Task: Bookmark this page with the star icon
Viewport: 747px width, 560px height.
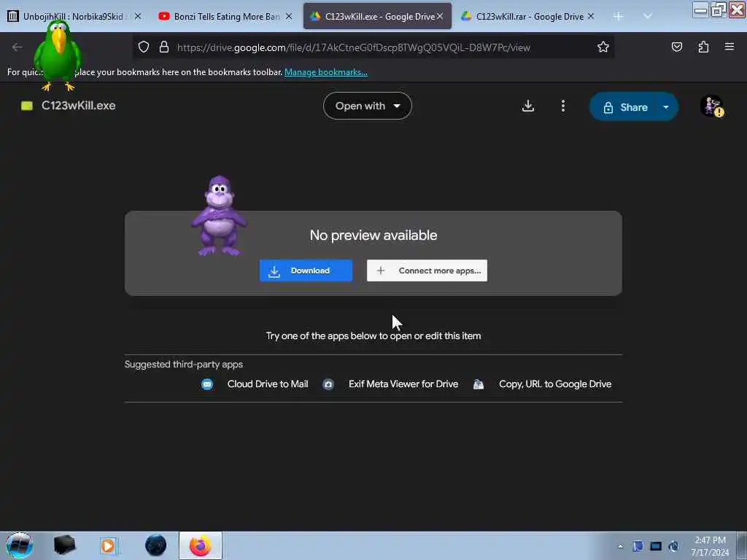Action: point(603,47)
